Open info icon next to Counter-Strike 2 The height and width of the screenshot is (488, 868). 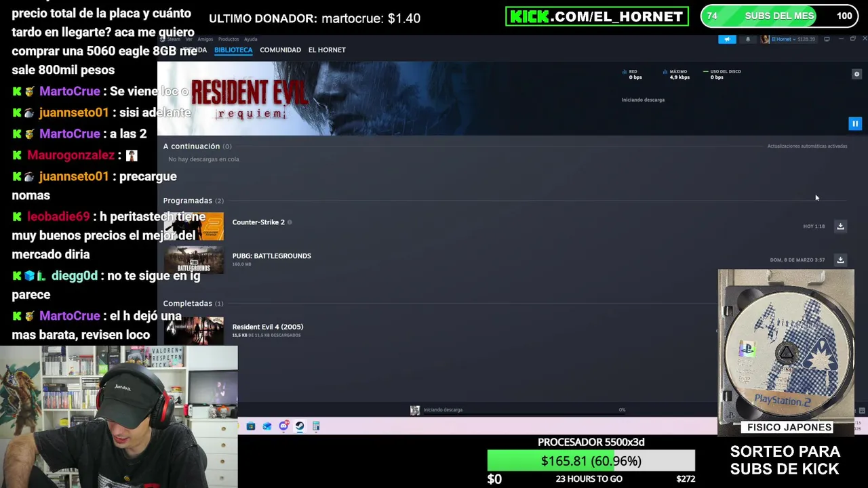pos(290,222)
